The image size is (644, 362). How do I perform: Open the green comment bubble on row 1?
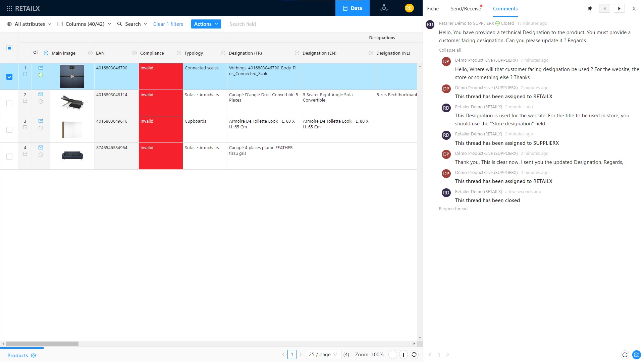[x=41, y=75]
